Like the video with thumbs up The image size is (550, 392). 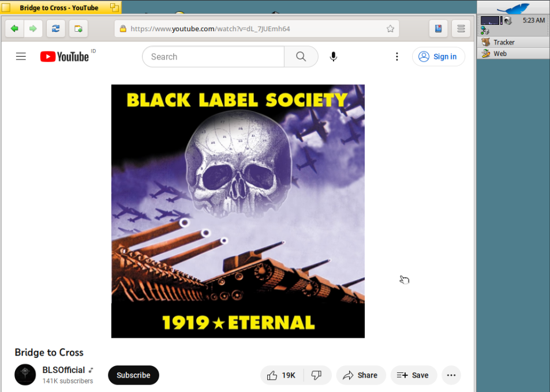281,375
